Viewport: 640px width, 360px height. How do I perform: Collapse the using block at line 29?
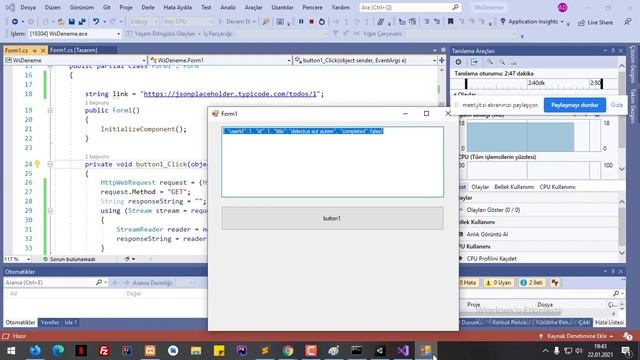pos(50,211)
